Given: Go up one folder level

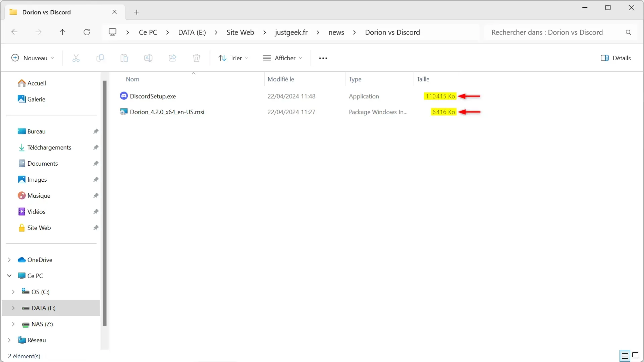Looking at the screenshot, I should click(x=62, y=32).
